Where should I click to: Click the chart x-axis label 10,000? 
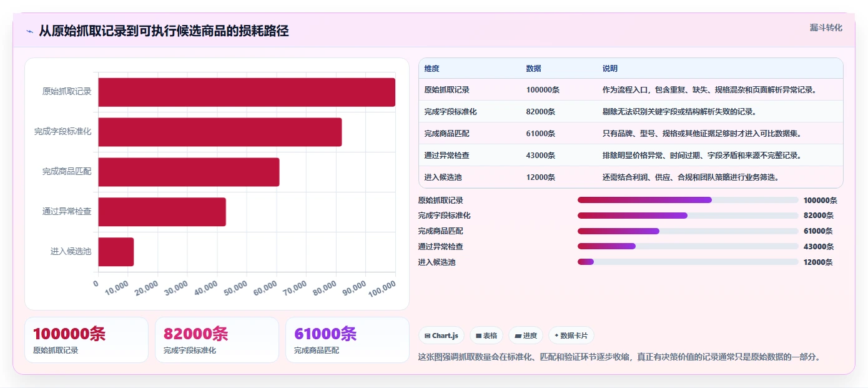click(x=116, y=289)
